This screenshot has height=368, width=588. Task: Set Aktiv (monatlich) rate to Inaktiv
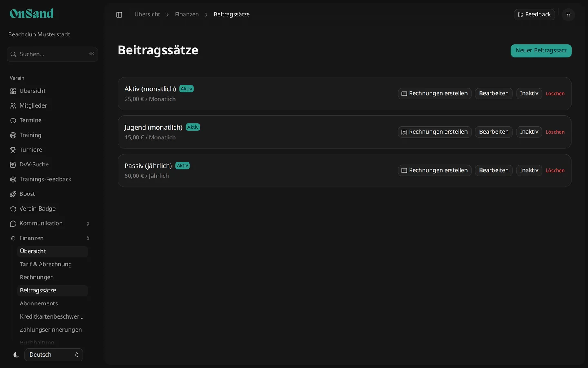point(529,94)
